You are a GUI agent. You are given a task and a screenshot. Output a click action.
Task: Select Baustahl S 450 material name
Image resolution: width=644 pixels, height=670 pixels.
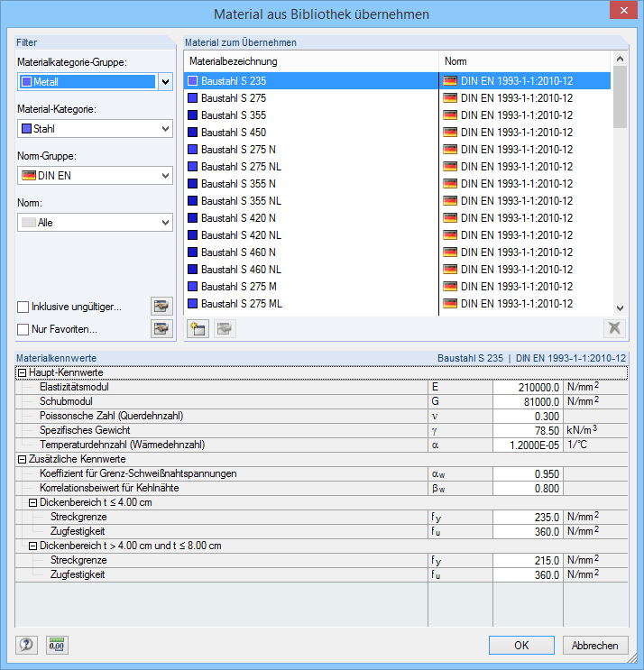pos(234,132)
